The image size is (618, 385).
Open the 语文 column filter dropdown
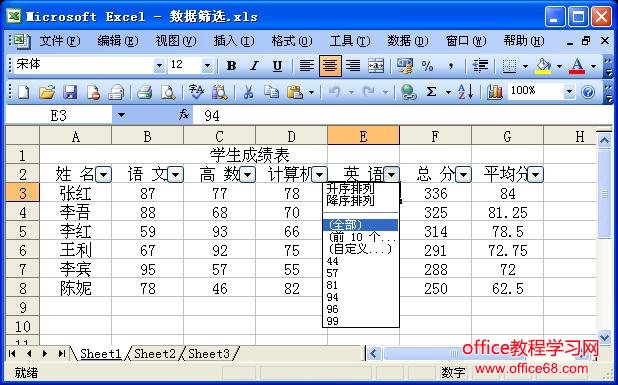(x=176, y=174)
